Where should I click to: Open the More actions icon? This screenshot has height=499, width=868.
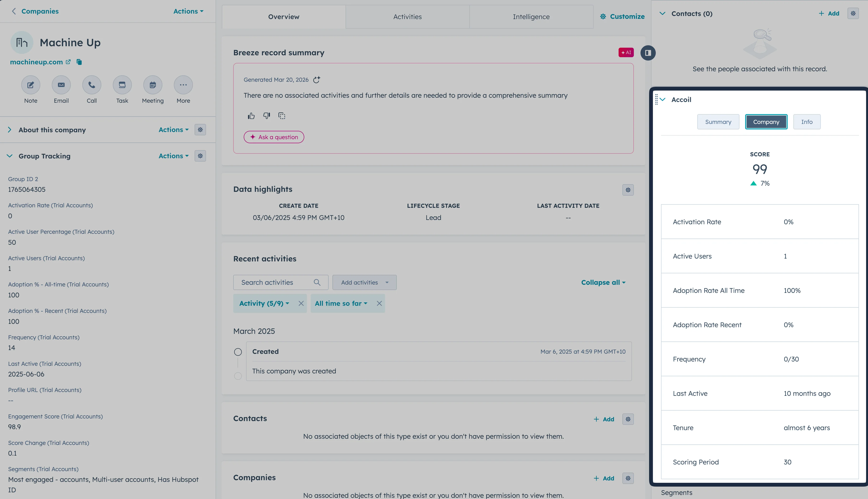[183, 85]
